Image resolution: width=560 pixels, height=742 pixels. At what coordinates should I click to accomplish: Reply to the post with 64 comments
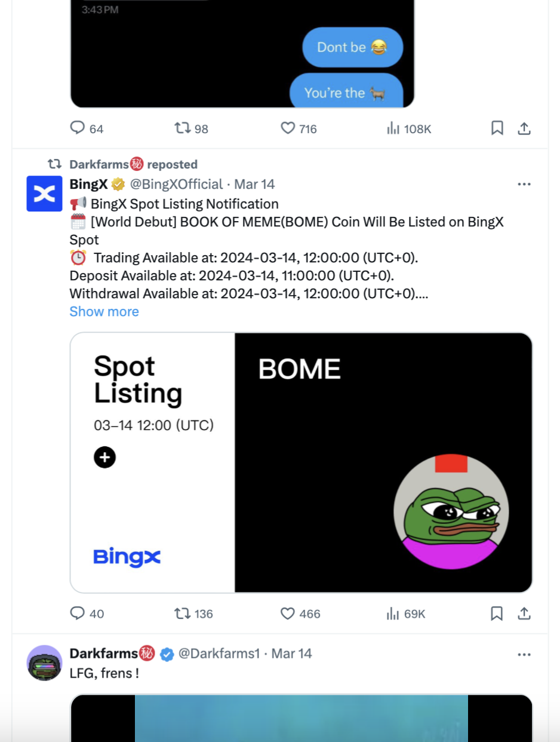pyautogui.click(x=78, y=128)
